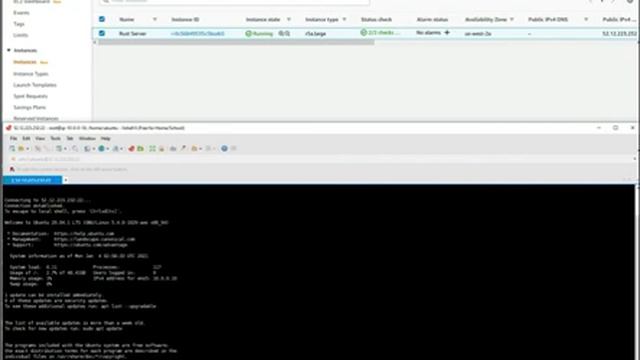
Task: Click the pen highlight icon in Xshell toolbar
Action: [183, 149]
